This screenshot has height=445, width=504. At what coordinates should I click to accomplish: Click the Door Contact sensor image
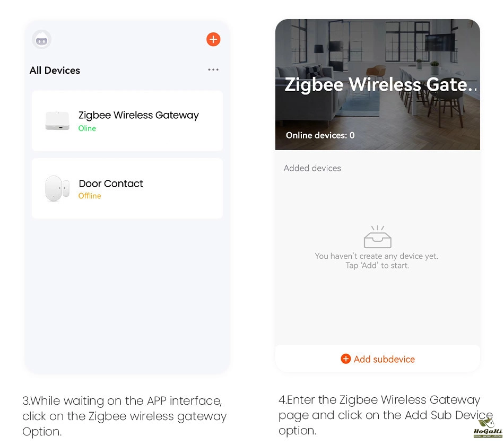click(57, 188)
